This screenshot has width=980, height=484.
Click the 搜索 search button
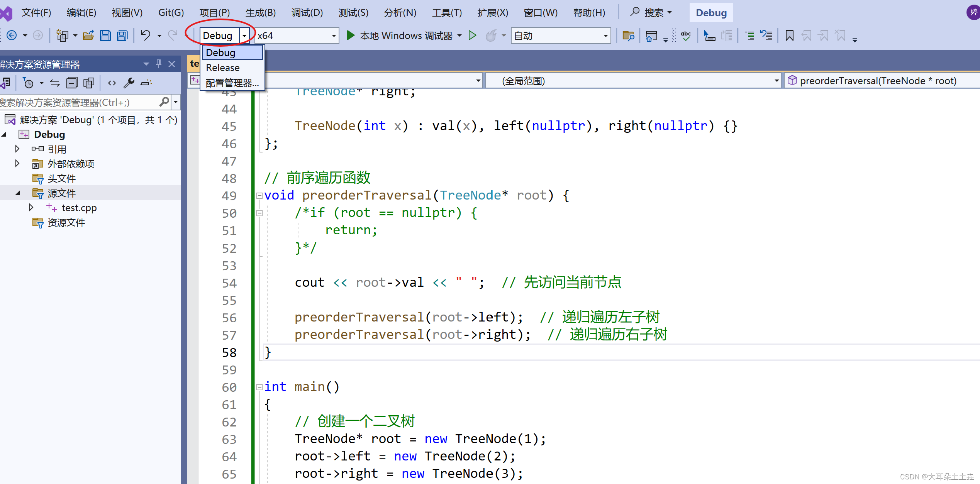(651, 12)
